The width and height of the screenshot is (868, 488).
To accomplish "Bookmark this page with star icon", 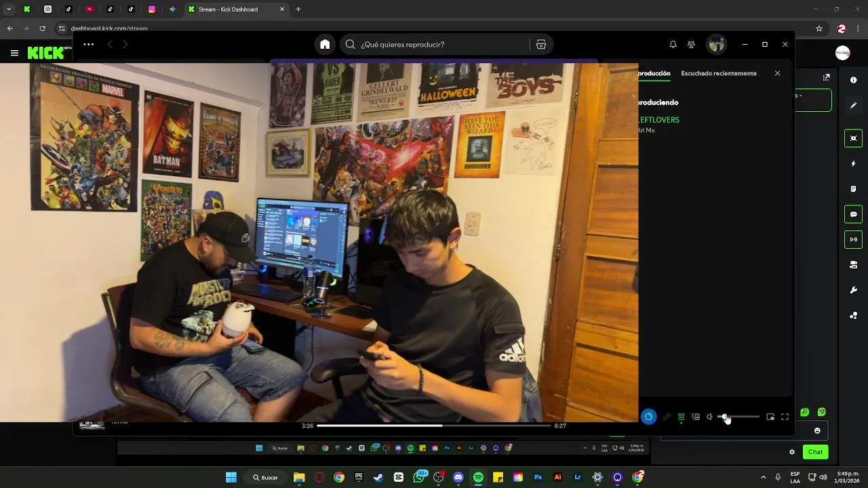I will point(819,28).
